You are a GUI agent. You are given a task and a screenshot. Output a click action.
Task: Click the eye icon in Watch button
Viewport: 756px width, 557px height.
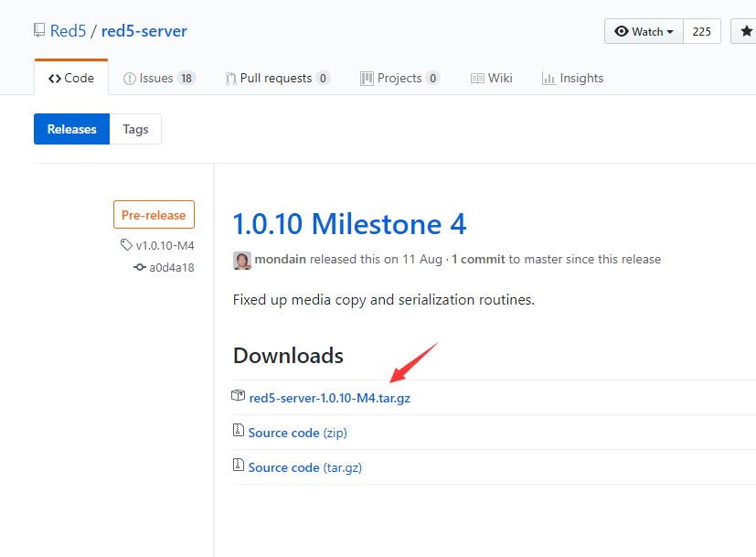(x=622, y=31)
